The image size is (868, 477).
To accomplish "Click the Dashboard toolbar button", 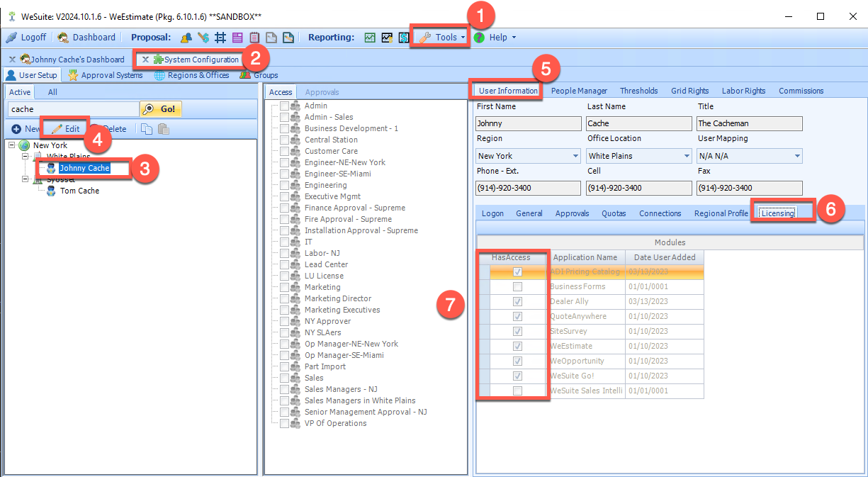I will pos(86,38).
